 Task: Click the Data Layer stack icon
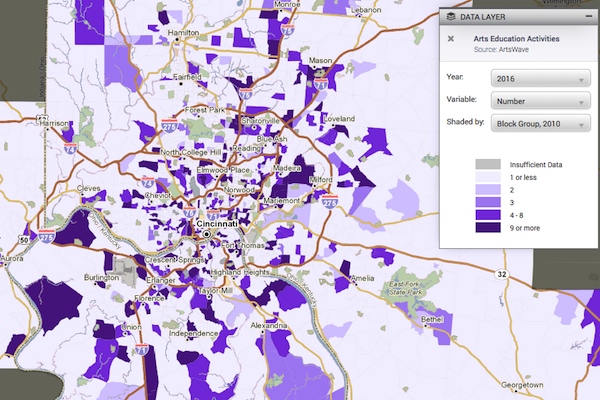[452, 17]
